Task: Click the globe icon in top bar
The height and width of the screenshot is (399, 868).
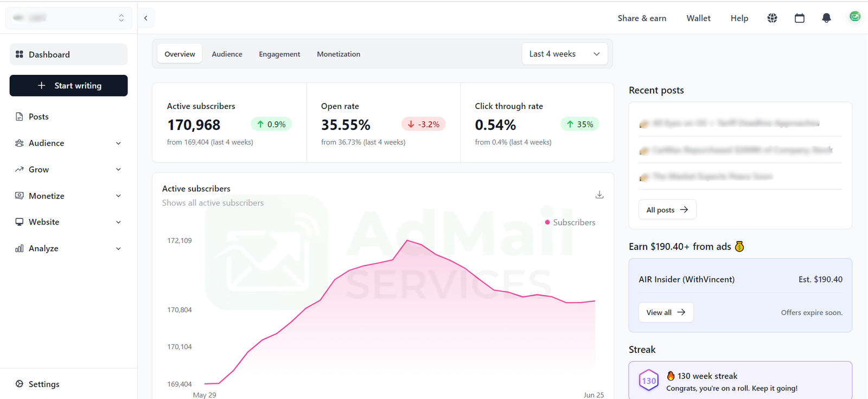Action: point(772,18)
